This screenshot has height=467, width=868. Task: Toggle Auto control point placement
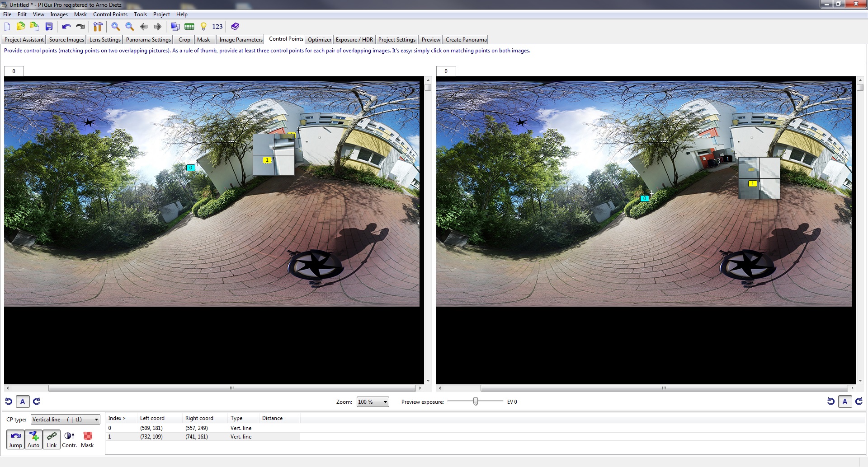tap(33, 439)
